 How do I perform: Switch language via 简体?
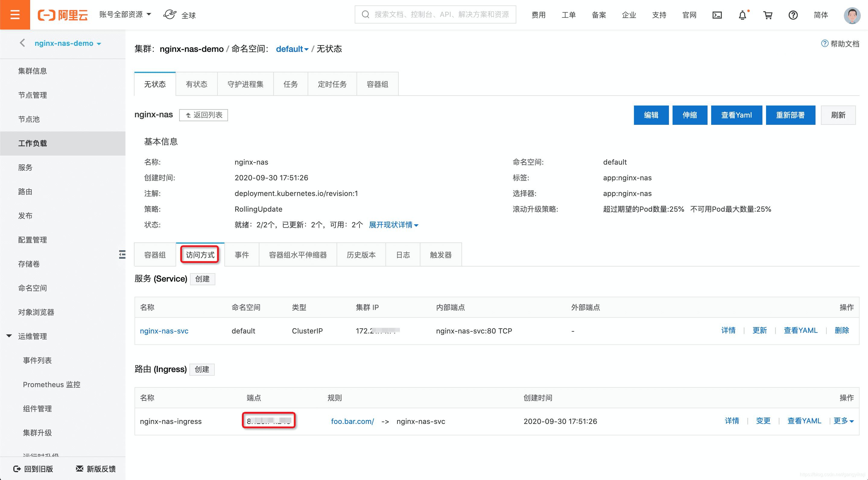click(x=820, y=15)
